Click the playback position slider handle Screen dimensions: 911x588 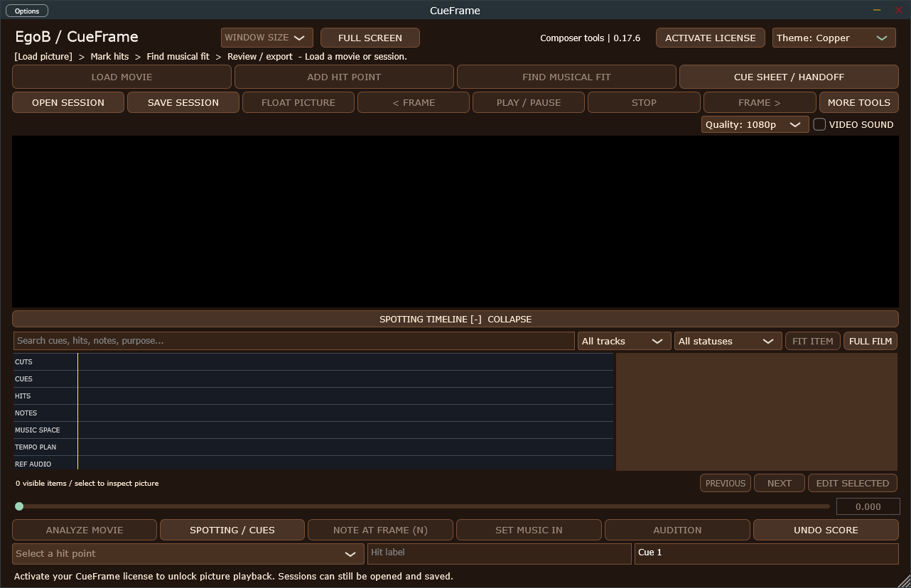pyautogui.click(x=19, y=506)
